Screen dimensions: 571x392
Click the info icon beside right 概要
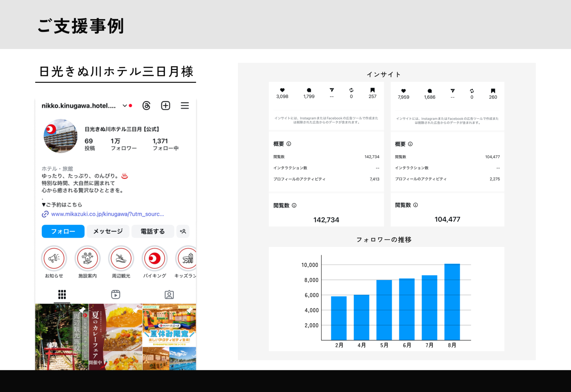(x=410, y=144)
